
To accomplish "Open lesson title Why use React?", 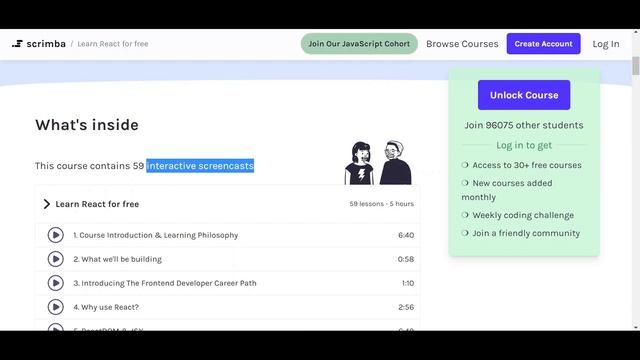I will click(x=106, y=307).
